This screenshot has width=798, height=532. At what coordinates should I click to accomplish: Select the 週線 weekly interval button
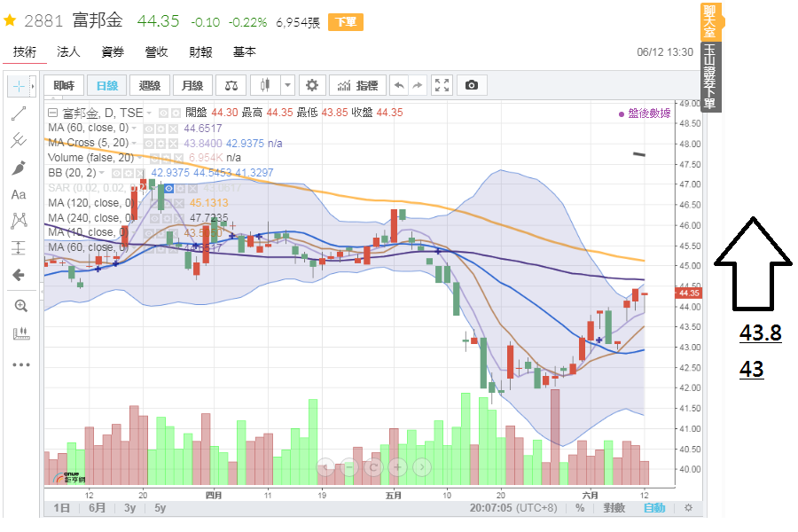[x=150, y=85]
